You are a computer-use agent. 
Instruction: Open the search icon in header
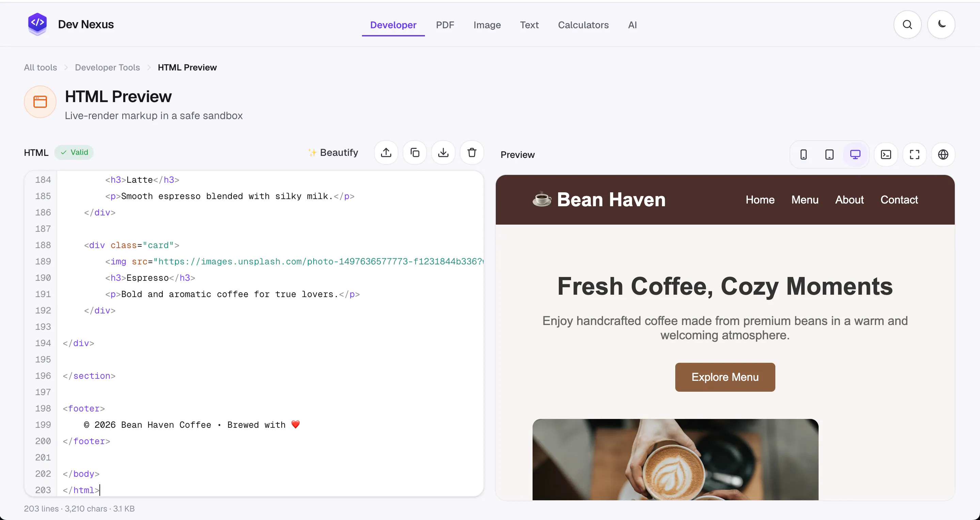point(907,25)
